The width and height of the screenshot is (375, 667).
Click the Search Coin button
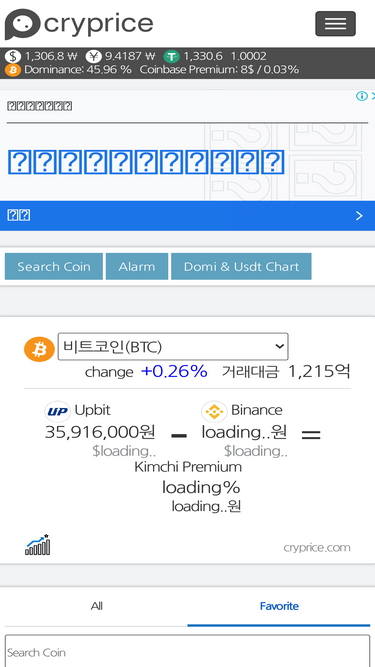[x=54, y=266]
